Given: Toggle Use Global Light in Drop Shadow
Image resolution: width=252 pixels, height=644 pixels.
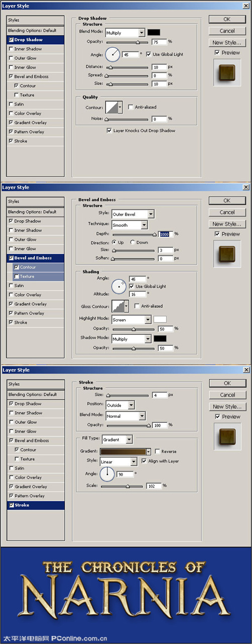Looking at the screenshot, I should [149, 54].
